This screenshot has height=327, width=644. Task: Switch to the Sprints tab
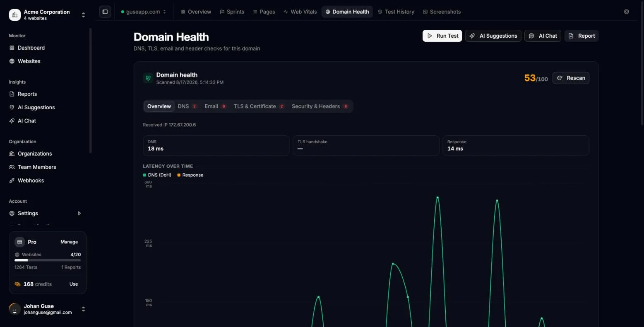point(232,12)
